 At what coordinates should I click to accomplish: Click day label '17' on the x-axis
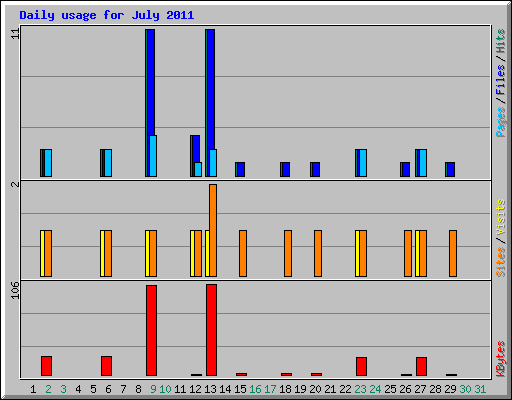(270, 389)
